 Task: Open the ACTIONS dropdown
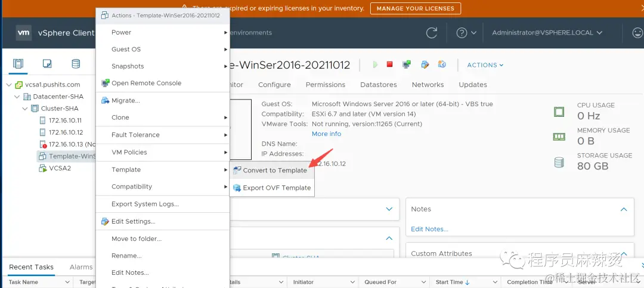click(x=485, y=65)
